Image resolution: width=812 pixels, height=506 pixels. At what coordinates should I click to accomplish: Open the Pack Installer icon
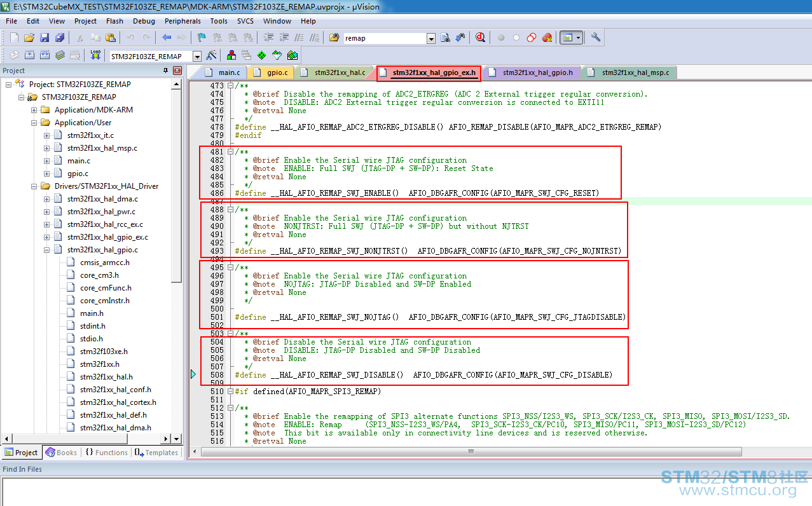tap(292, 55)
